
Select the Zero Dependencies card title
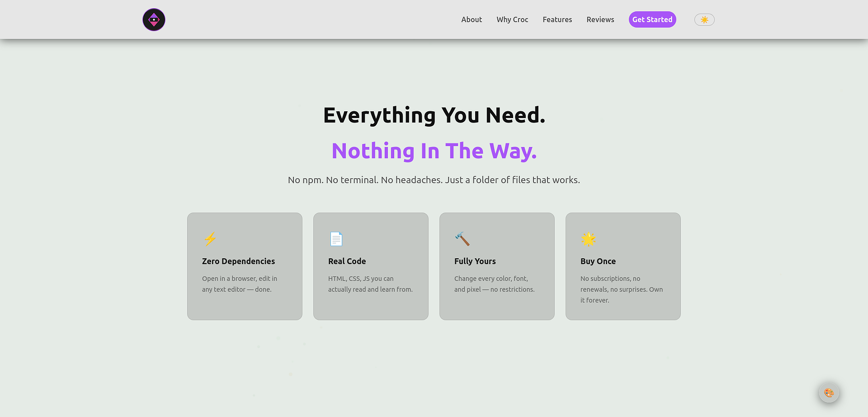coord(238,261)
